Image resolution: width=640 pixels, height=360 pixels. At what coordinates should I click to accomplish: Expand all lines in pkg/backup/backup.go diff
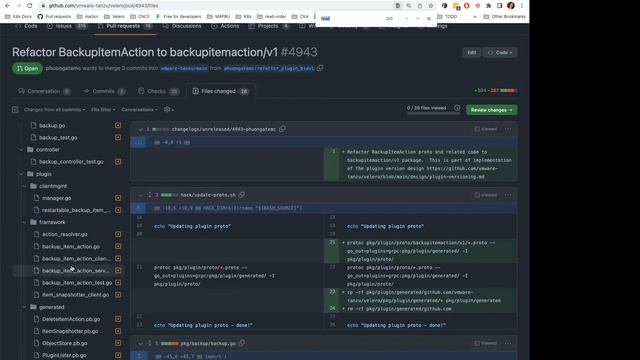(x=150, y=343)
